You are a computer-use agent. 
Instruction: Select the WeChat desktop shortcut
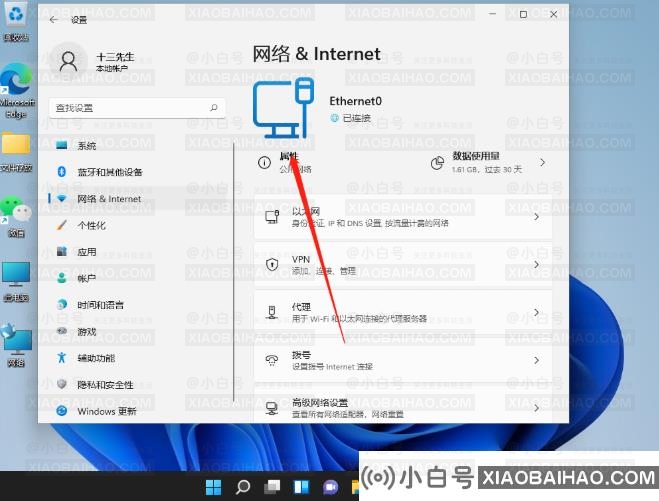click(x=16, y=218)
